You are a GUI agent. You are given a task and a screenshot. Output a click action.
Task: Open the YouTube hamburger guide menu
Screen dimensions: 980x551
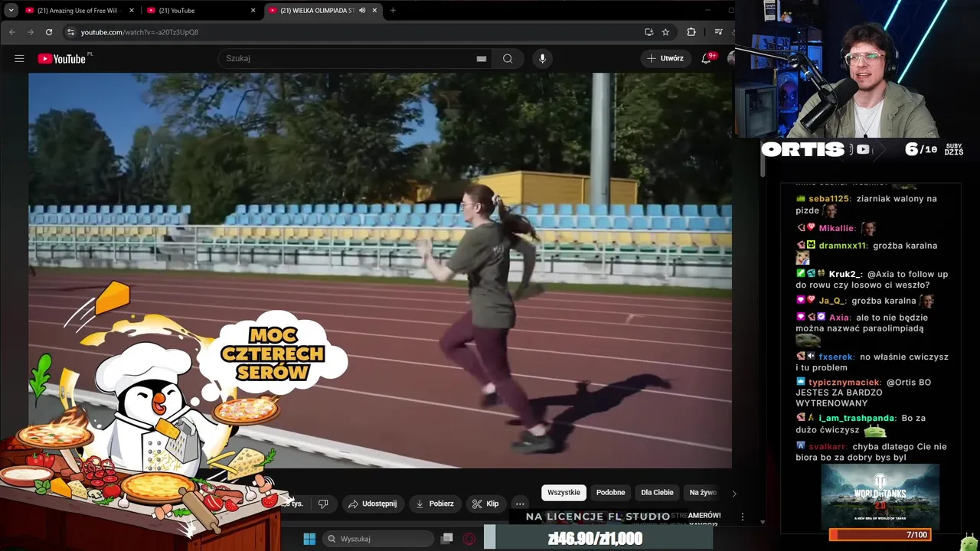coord(19,58)
